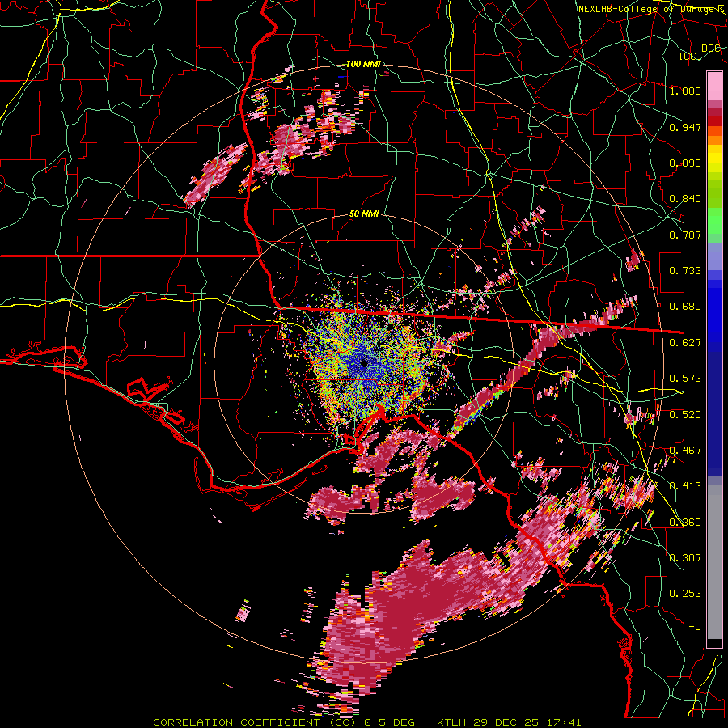
Task: Pick the bright green color bar segment
Action: pyautogui.click(x=714, y=221)
